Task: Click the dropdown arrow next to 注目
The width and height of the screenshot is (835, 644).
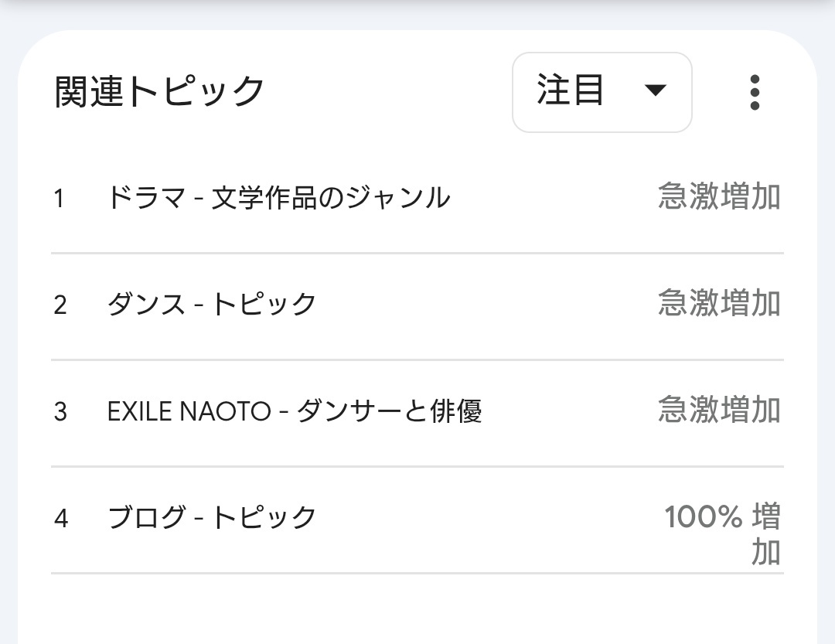Action: click(655, 90)
